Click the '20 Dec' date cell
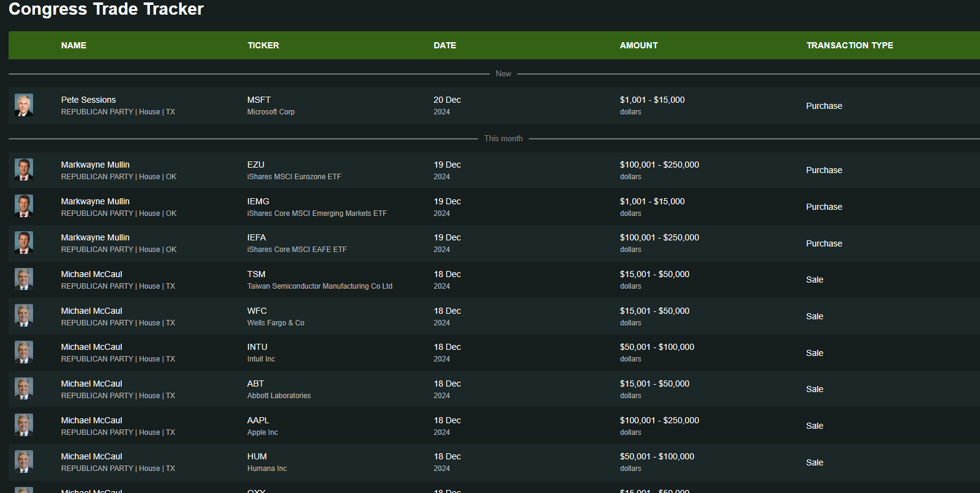Screen dimensions: 980x493 coord(447,100)
